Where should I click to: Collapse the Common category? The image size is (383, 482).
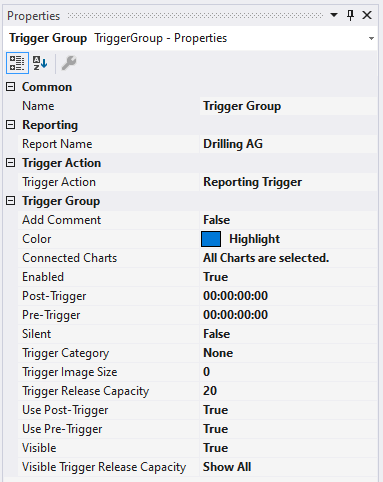coord(11,87)
